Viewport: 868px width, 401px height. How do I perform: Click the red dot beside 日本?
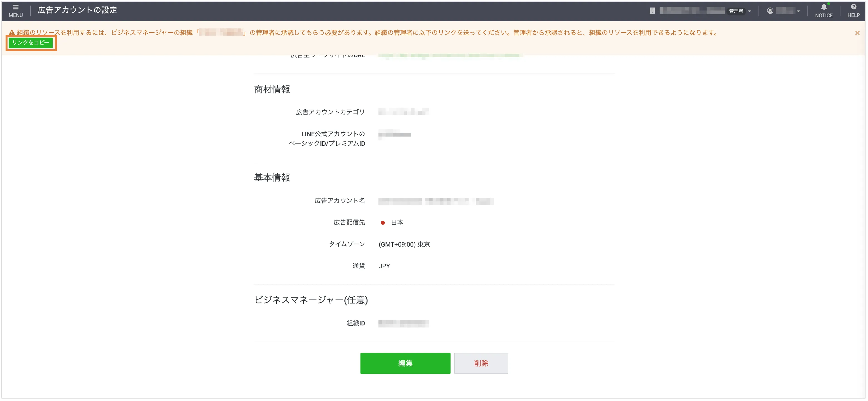(382, 222)
